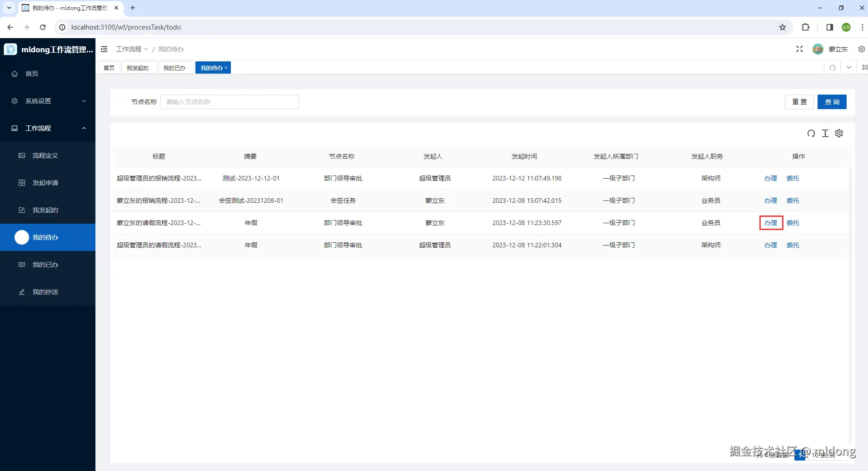Click the 查询 search button
Screen dimensions: 868x471
pos(832,102)
